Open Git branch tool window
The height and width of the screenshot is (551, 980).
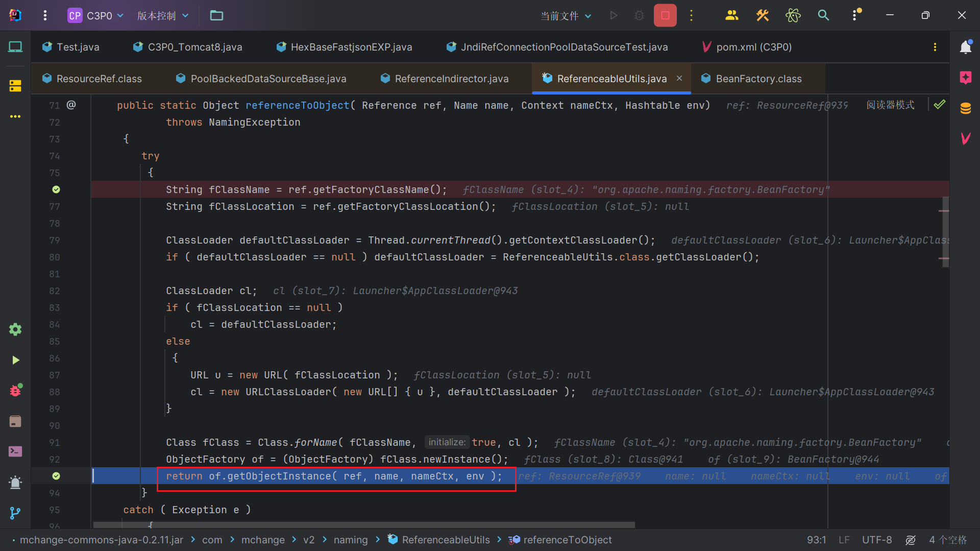(15, 513)
